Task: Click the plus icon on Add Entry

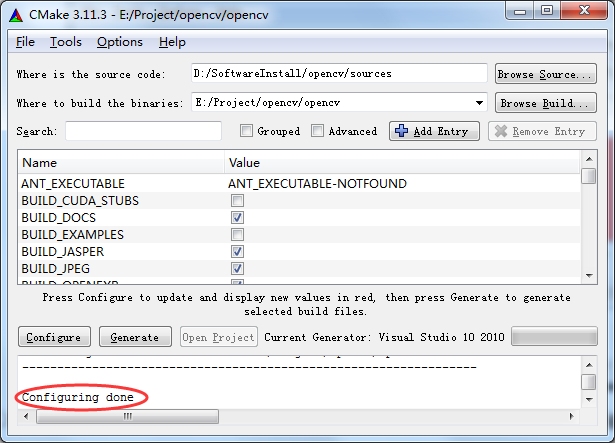Action: point(401,131)
